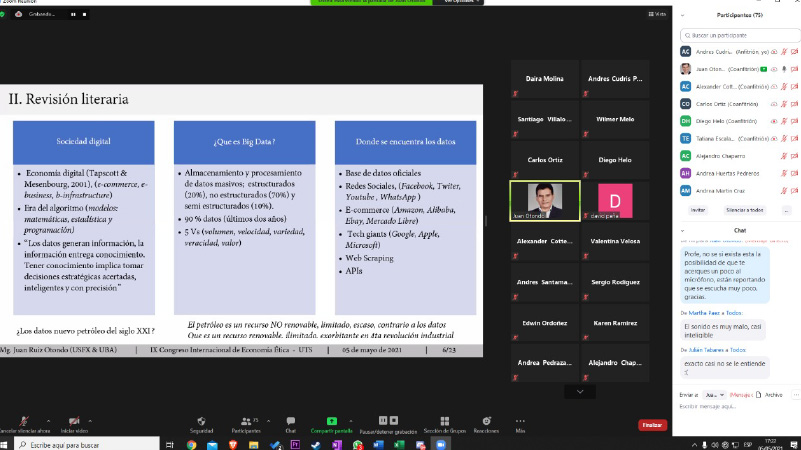Image resolution: width=801 pixels, height=450 pixels.
Task: Open the Windows Start menu
Action: 5,445
